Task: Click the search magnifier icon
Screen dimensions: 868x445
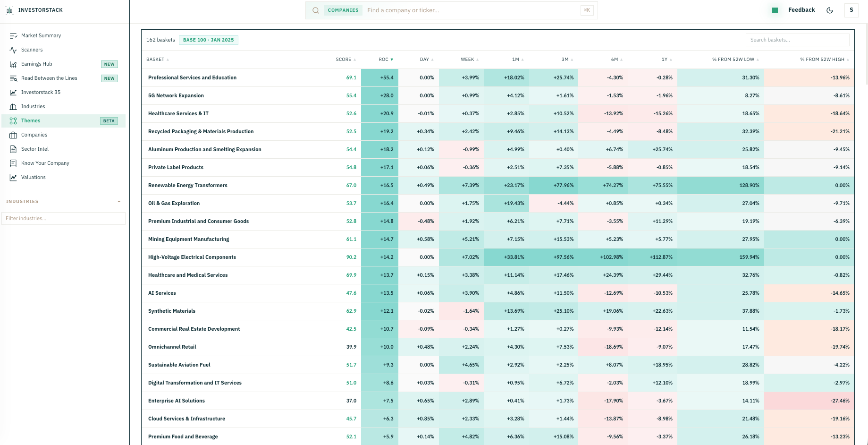Action: point(316,10)
